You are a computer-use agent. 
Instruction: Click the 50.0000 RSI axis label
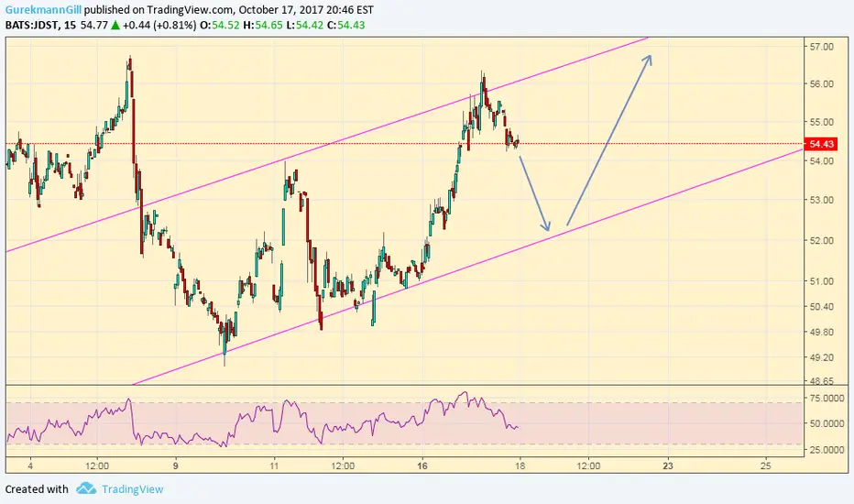pos(827,423)
